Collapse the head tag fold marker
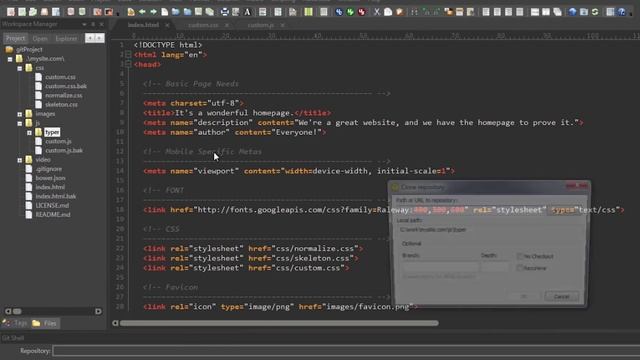The image size is (640, 360). 128,64
